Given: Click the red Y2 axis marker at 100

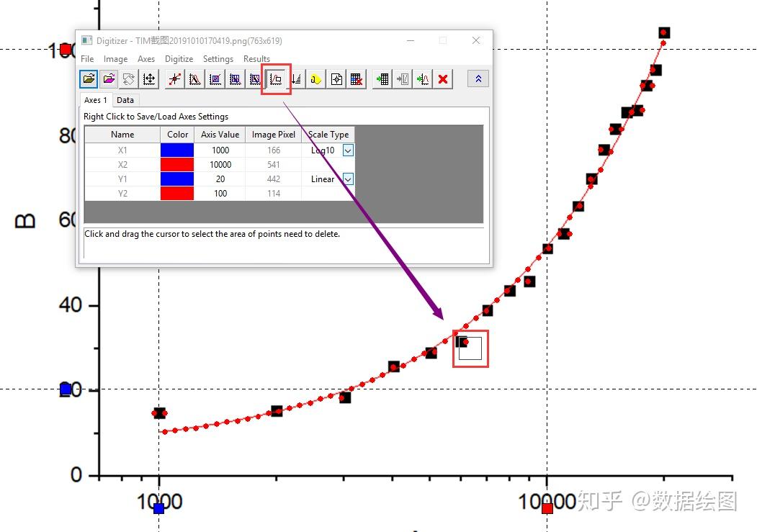Looking at the screenshot, I should click(66, 49).
